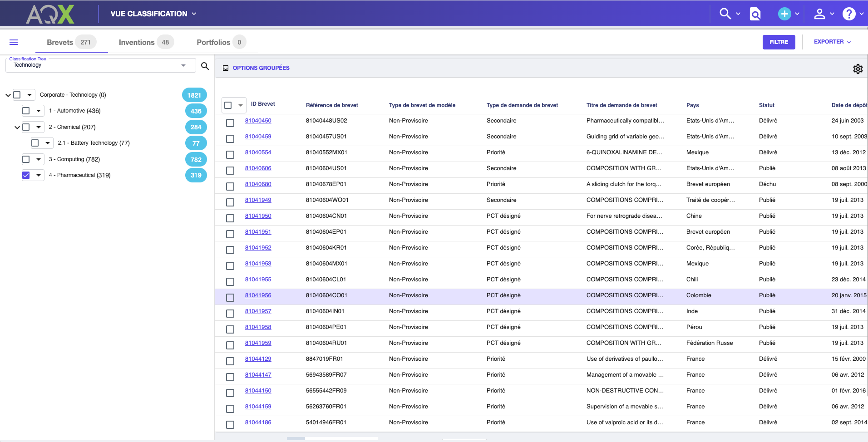Image resolution: width=868 pixels, height=442 pixels.
Task: Click the 284 Chemical count badge
Action: point(196,127)
